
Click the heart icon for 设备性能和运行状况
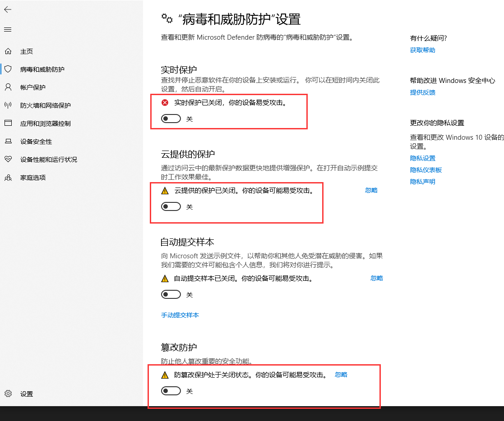tap(8, 159)
